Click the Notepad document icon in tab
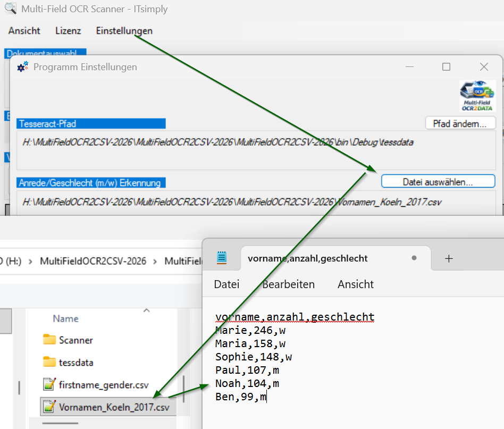Viewport: 504px width, 429px height. pyautogui.click(x=222, y=258)
